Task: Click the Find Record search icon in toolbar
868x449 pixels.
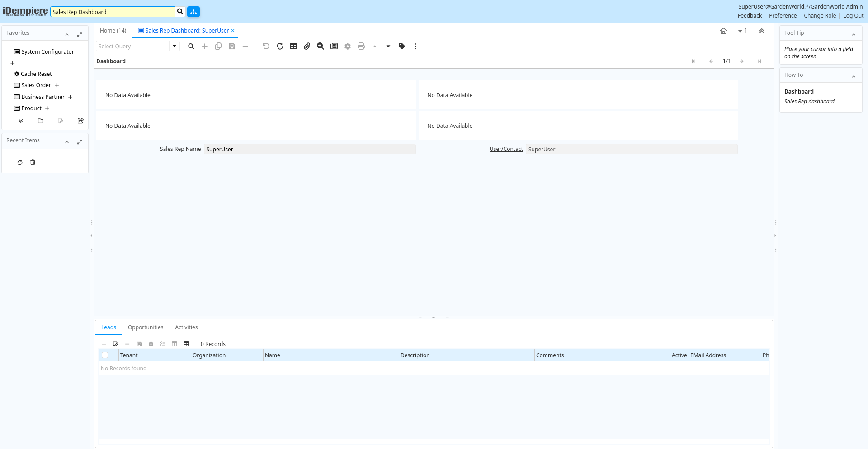Action: pos(191,46)
